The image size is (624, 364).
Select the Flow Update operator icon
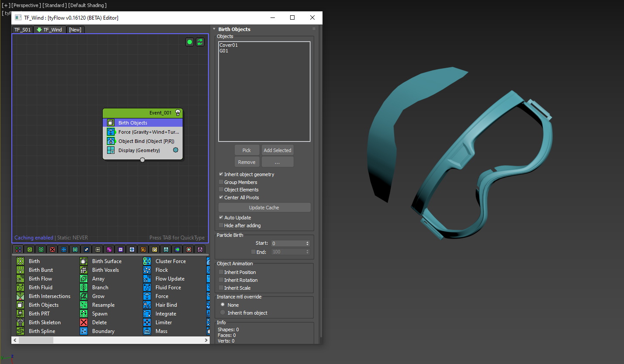coord(147,278)
